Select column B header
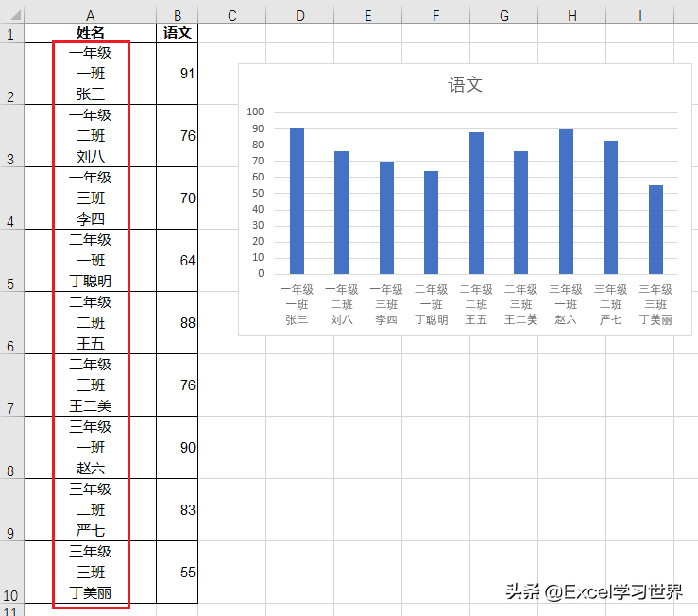698x616 pixels. [x=178, y=16]
